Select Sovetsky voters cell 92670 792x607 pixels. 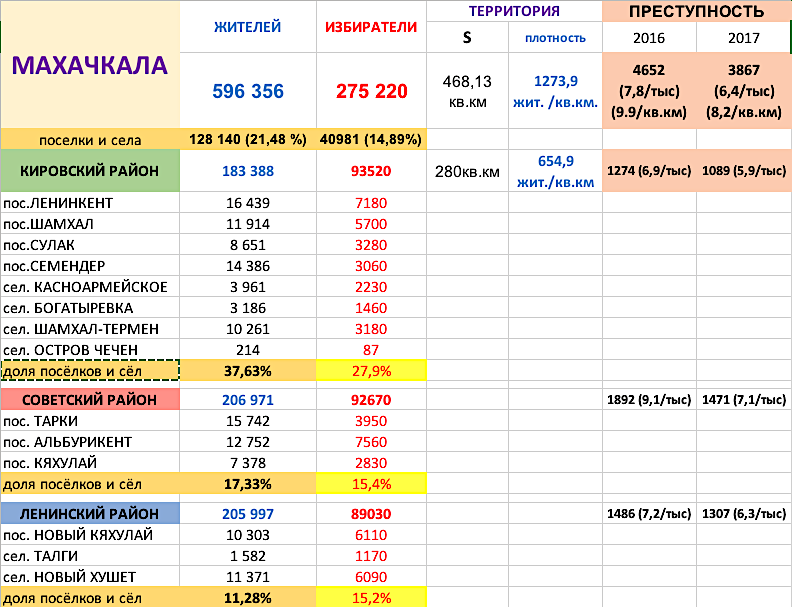tap(371, 399)
